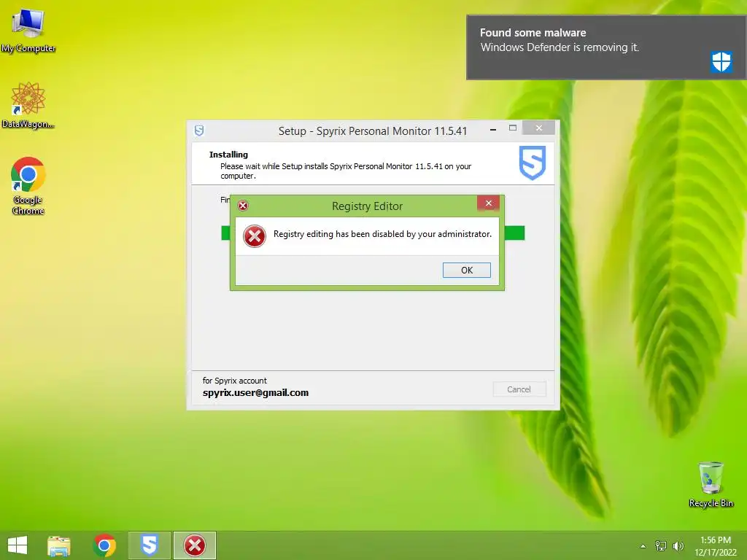Click OK in the Registry Editor dialog
The width and height of the screenshot is (747, 560).
click(x=466, y=270)
